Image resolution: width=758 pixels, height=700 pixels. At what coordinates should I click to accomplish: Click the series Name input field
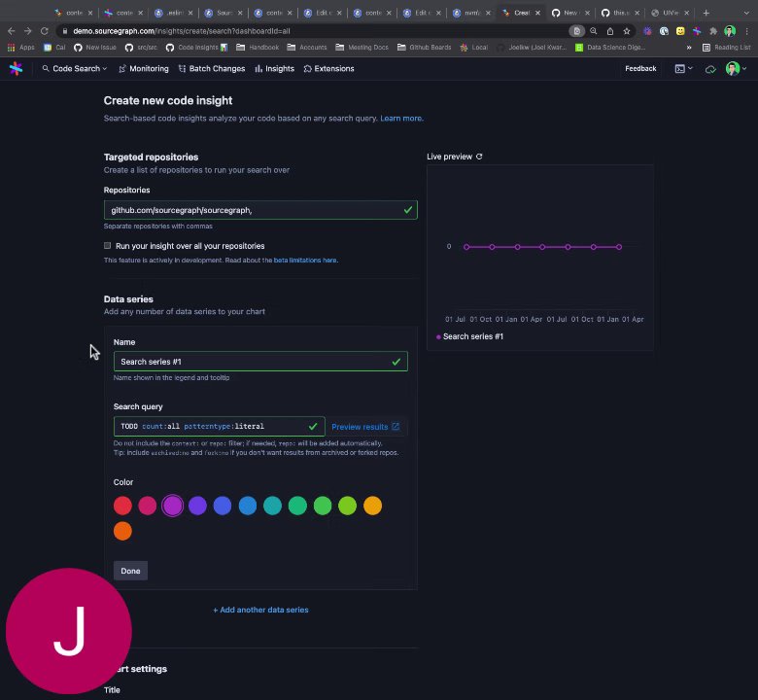click(260, 362)
